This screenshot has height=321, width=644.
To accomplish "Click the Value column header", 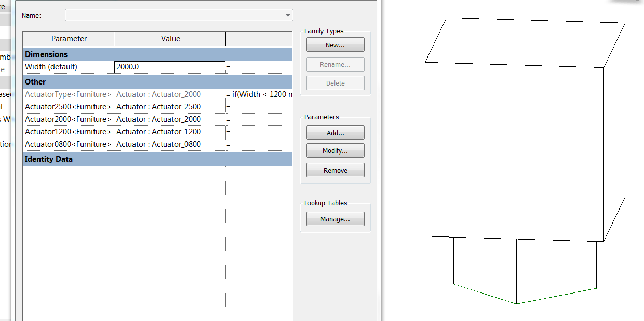I will click(x=169, y=38).
